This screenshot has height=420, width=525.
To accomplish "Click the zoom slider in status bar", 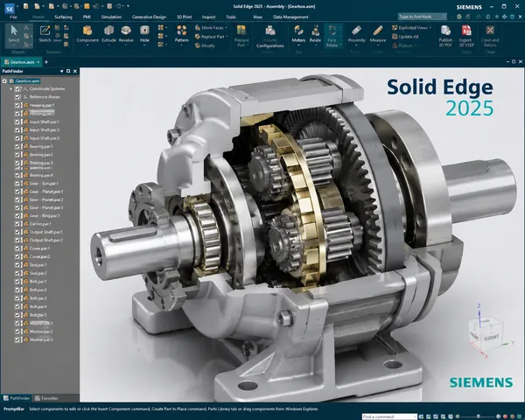I will [478, 416].
